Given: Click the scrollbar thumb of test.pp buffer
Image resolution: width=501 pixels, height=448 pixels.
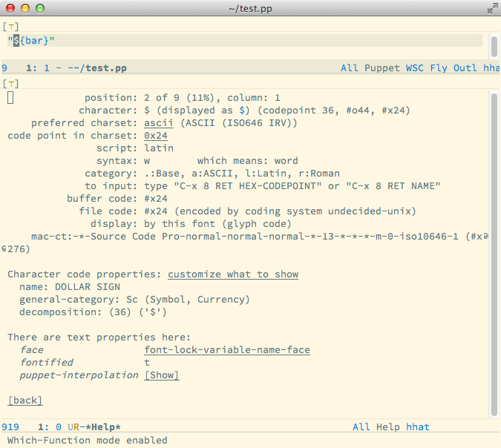Looking at the screenshot, I should (x=494, y=47).
